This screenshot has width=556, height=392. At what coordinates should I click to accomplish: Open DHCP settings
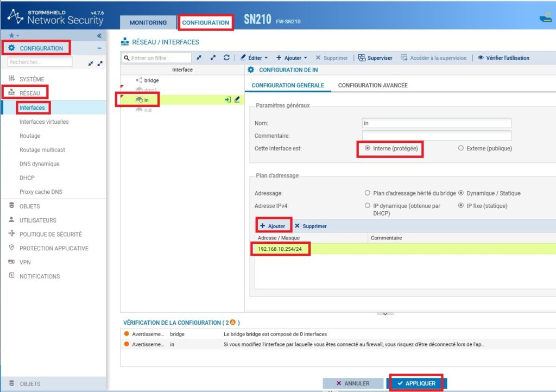coord(27,178)
